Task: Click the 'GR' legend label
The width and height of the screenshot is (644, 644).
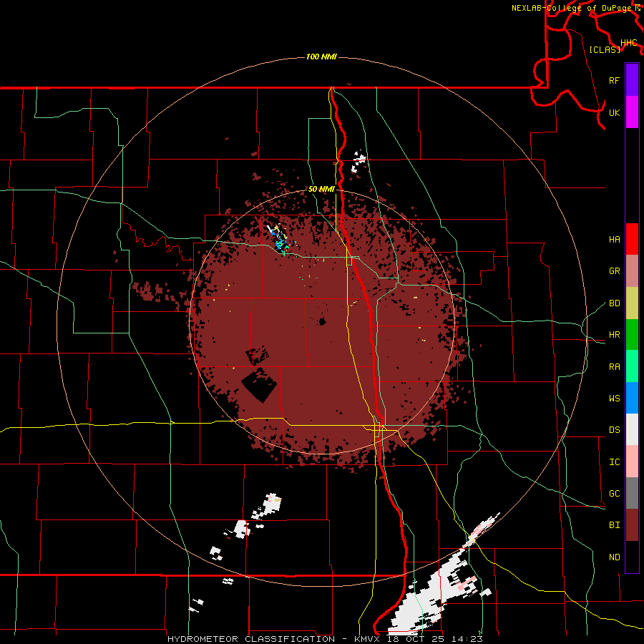Action: pos(614,271)
